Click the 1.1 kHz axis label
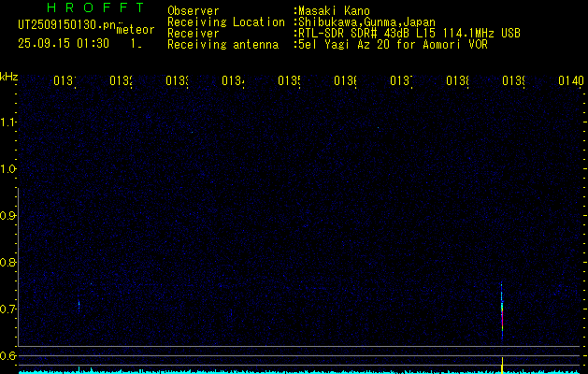The width and height of the screenshot is (588, 374). (x=8, y=122)
